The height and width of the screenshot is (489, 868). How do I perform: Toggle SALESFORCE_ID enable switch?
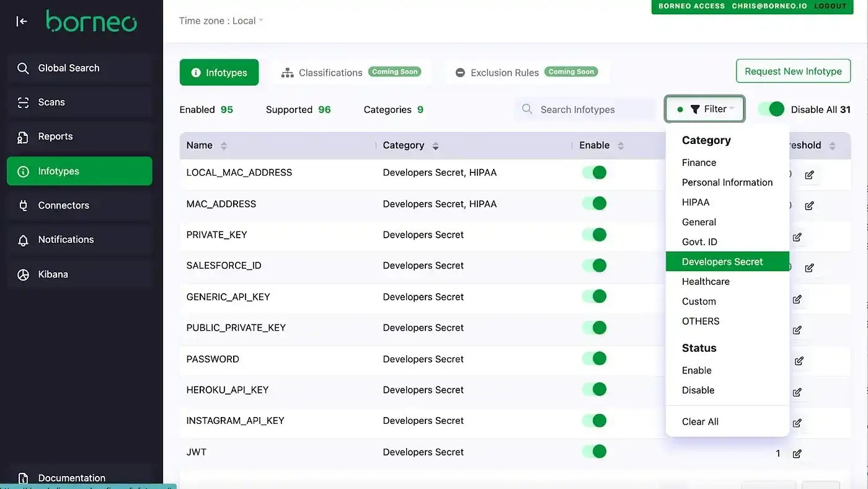click(594, 266)
